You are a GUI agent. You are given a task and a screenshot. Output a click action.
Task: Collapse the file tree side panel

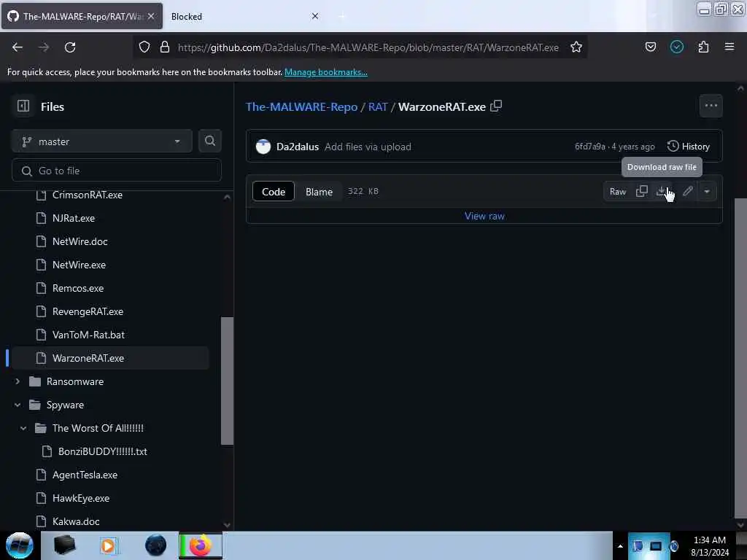coord(23,106)
